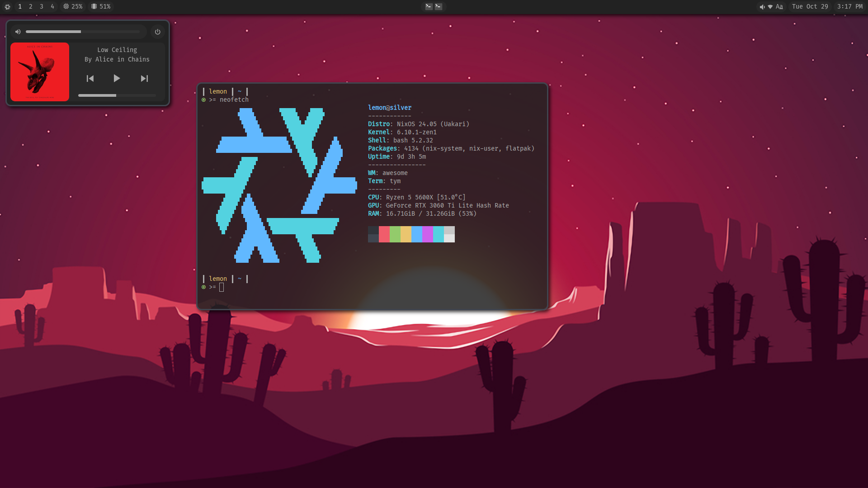Click the Aa keyboard layout indicator
868x488 pixels.
click(x=779, y=7)
